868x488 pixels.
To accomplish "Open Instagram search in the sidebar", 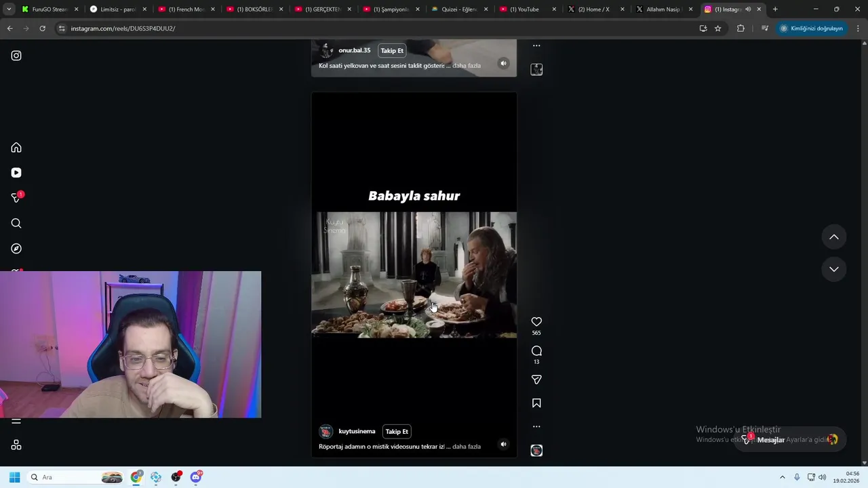I will coord(16,224).
